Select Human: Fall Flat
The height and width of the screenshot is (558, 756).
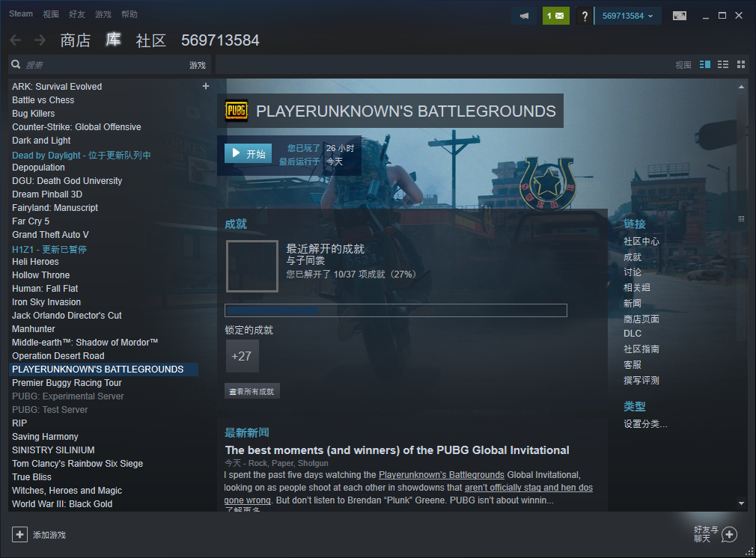[45, 289]
